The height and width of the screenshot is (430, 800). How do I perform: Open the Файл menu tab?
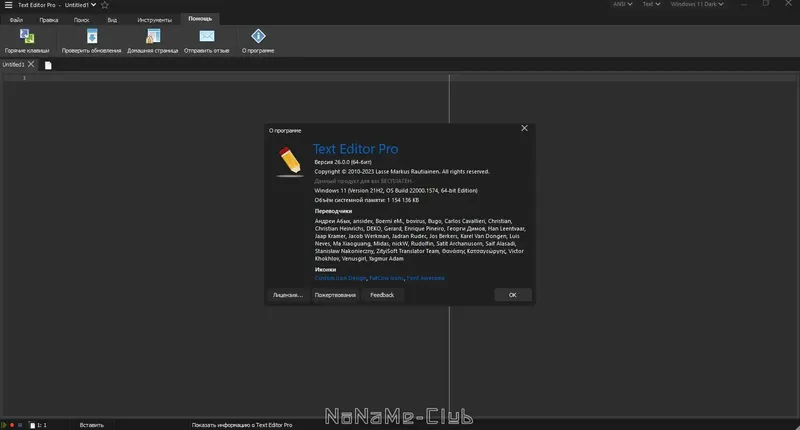tap(16, 20)
